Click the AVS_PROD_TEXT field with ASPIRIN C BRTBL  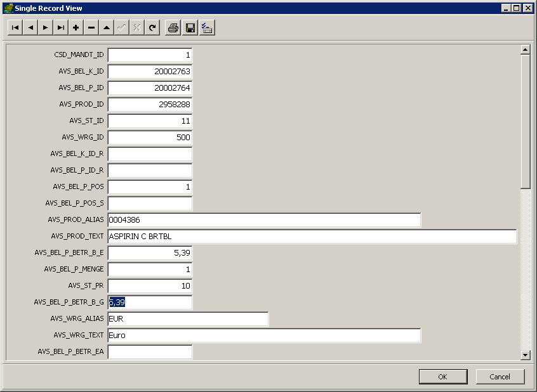pyautogui.click(x=312, y=237)
